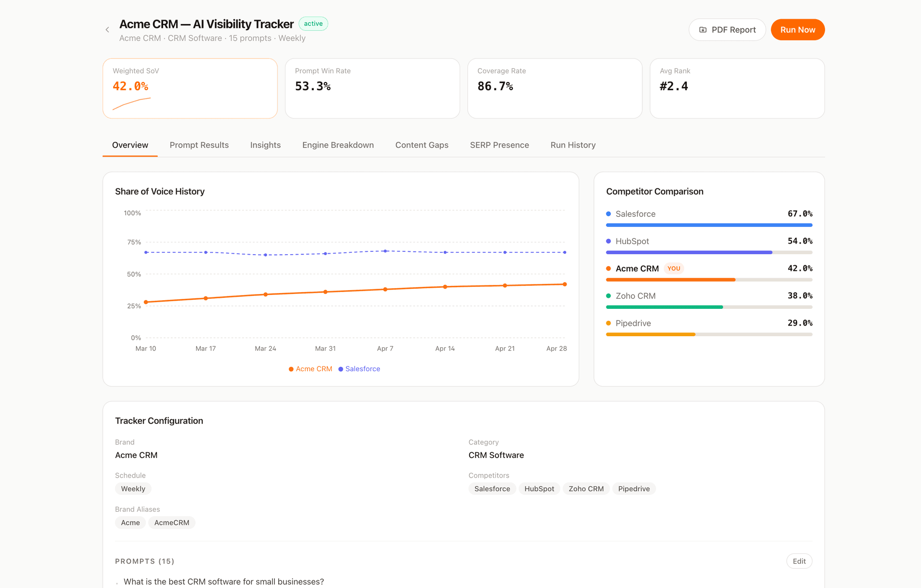Click the YOU badge beside Acme CRM
The height and width of the screenshot is (588, 921).
(x=673, y=269)
